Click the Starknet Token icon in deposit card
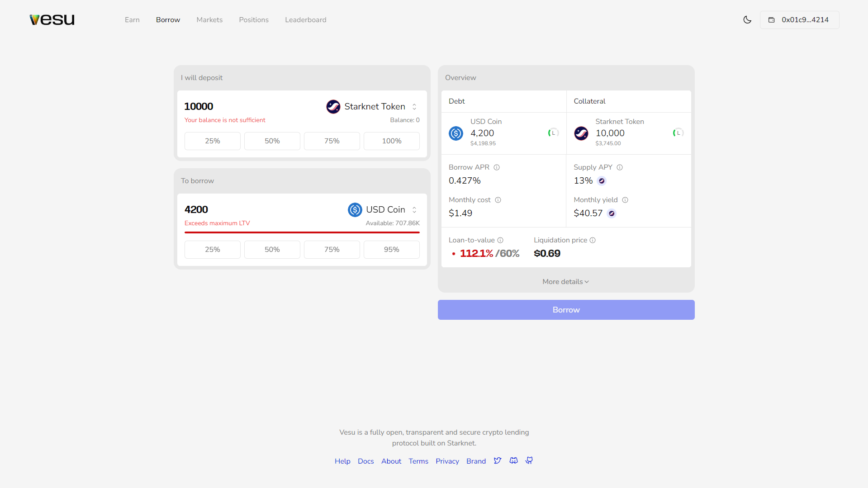The height and width of the screenshot is (488, 868). pos(333,107)
